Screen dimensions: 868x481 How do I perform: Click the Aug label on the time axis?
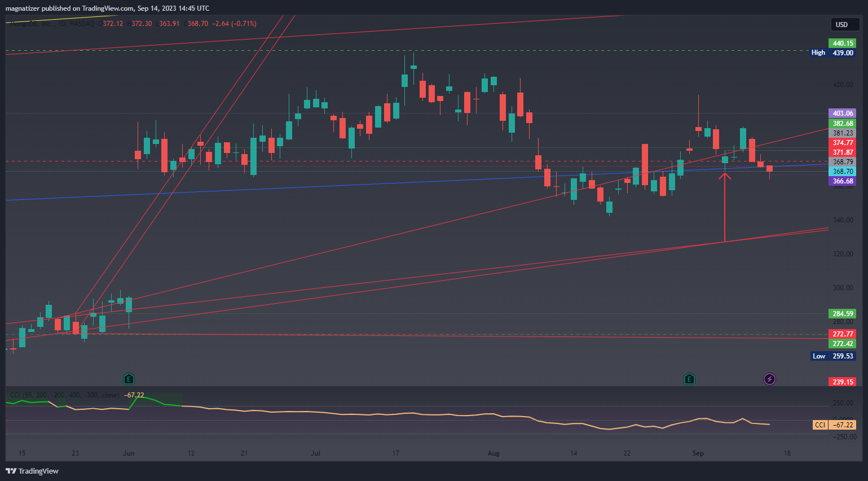494,453
